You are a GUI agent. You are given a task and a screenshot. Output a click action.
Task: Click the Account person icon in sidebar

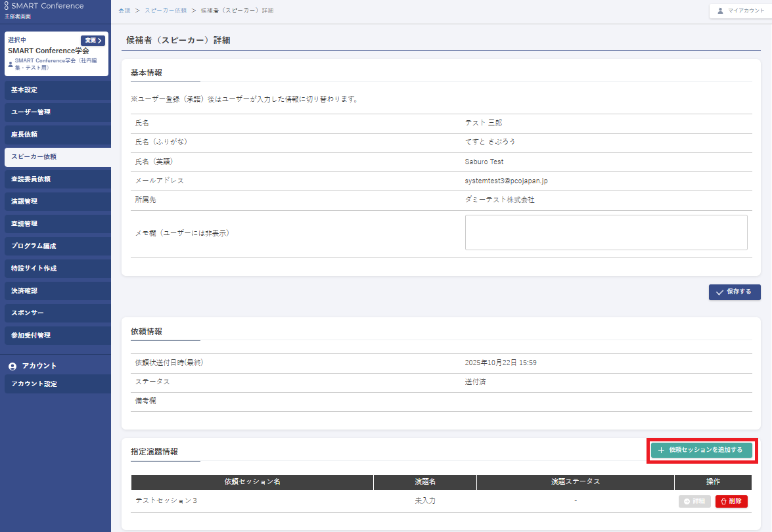[x=12, y=366]
